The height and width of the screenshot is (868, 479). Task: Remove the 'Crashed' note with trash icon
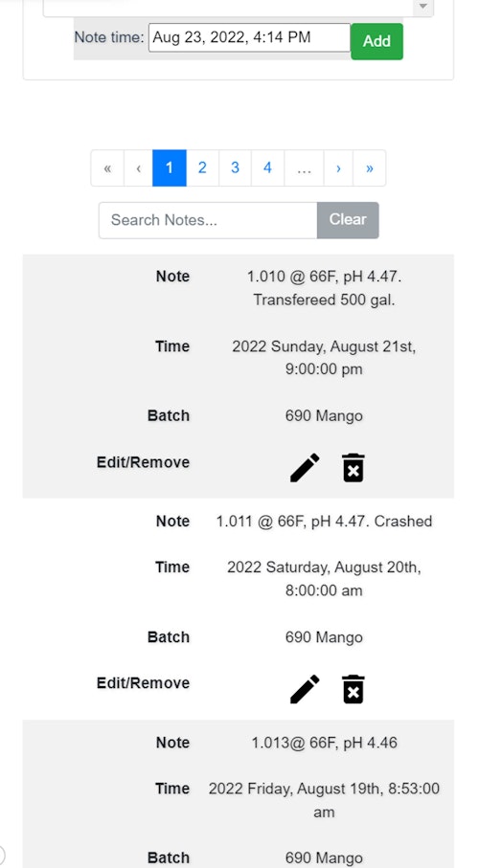354,689
